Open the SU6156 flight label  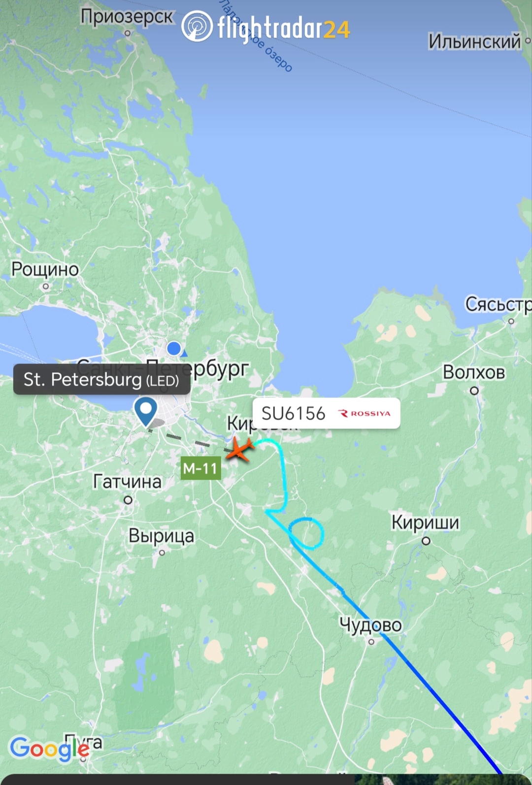point(326,413)
